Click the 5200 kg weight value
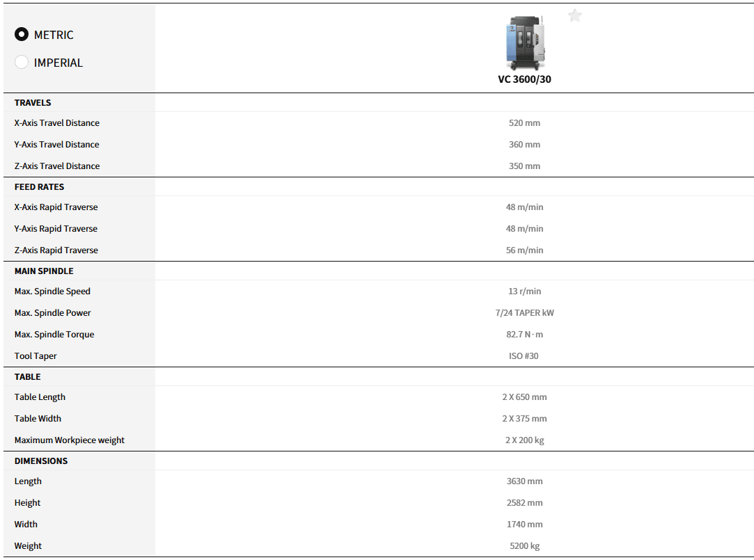This screenshot has width=754, height=560. 524,546
